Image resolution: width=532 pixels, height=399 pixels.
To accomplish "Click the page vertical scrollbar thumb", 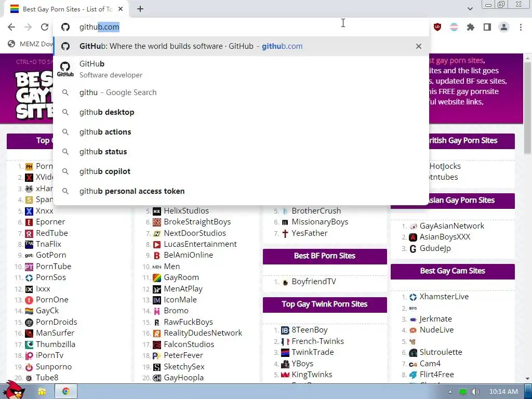I will [528, 107].
